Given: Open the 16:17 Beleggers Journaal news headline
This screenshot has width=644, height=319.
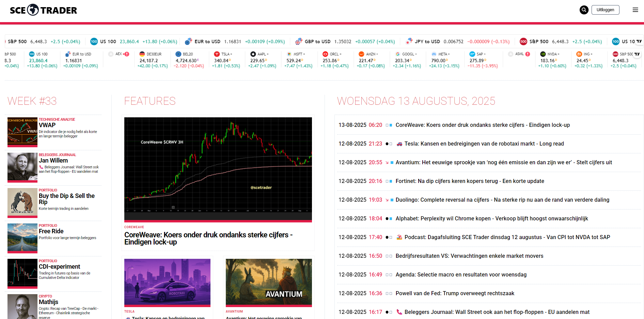Looking at the screenshot, I should point(497,312).
